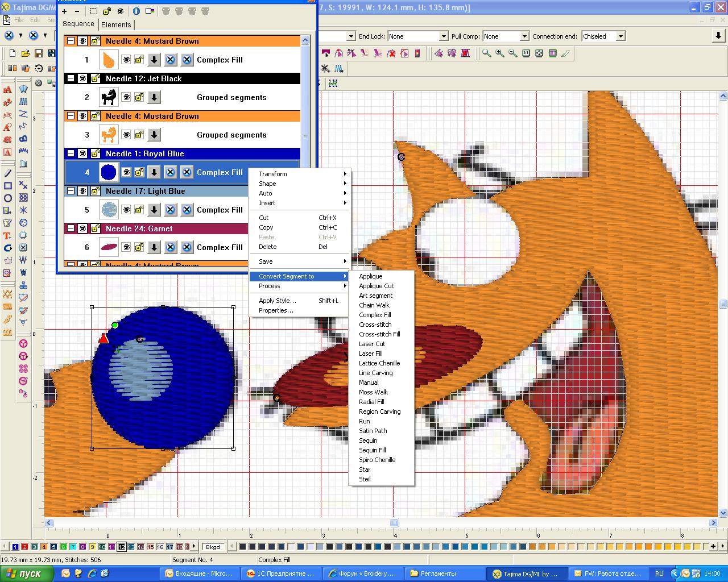Click the open folder icon
Viewport: 728px width, 582px height.
click(x=26, y=53)
